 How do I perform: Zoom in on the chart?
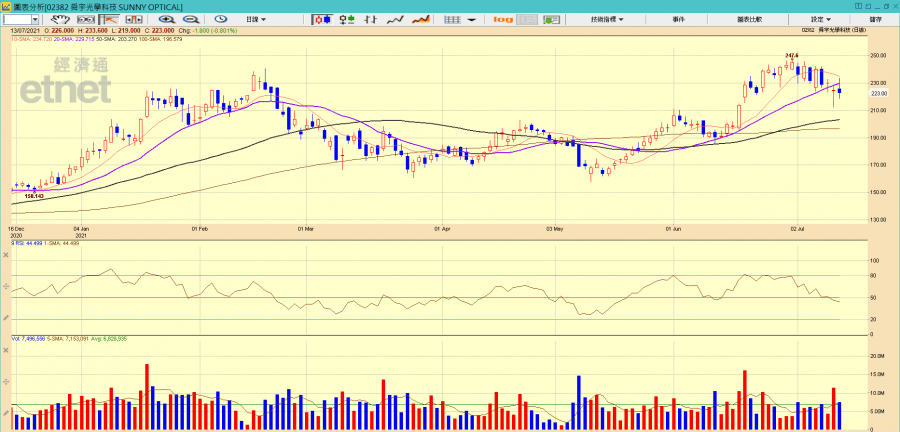[167, 19]
